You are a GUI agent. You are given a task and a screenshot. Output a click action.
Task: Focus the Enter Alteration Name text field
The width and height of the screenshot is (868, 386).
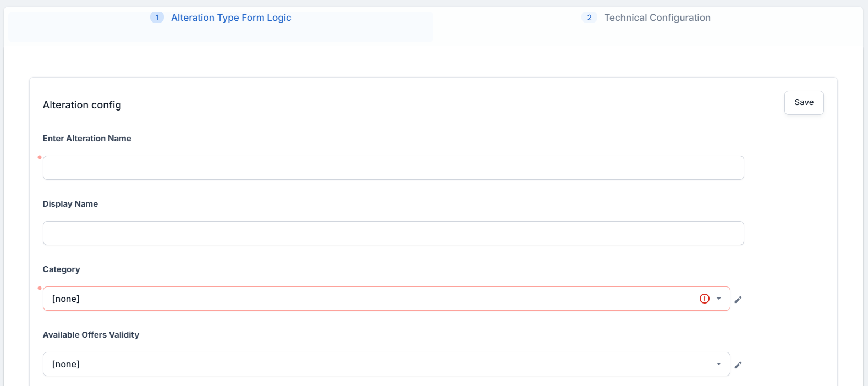point(393,168)
